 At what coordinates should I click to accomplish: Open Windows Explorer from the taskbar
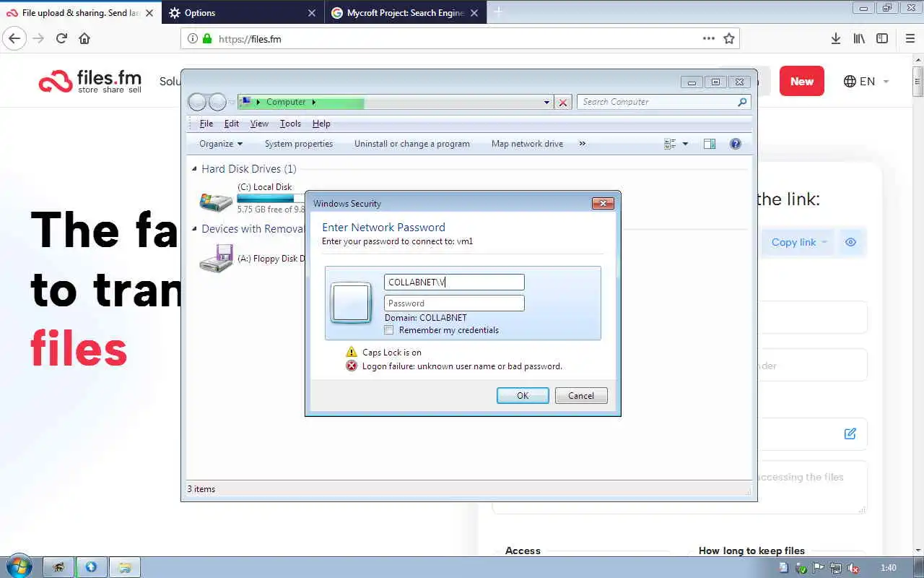(124, 567)
